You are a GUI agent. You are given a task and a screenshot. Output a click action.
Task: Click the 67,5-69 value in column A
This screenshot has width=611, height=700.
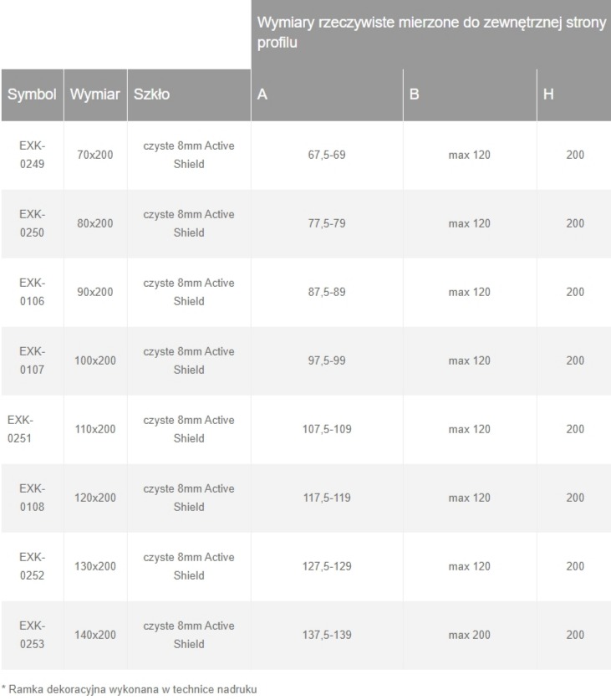[327, 155]
